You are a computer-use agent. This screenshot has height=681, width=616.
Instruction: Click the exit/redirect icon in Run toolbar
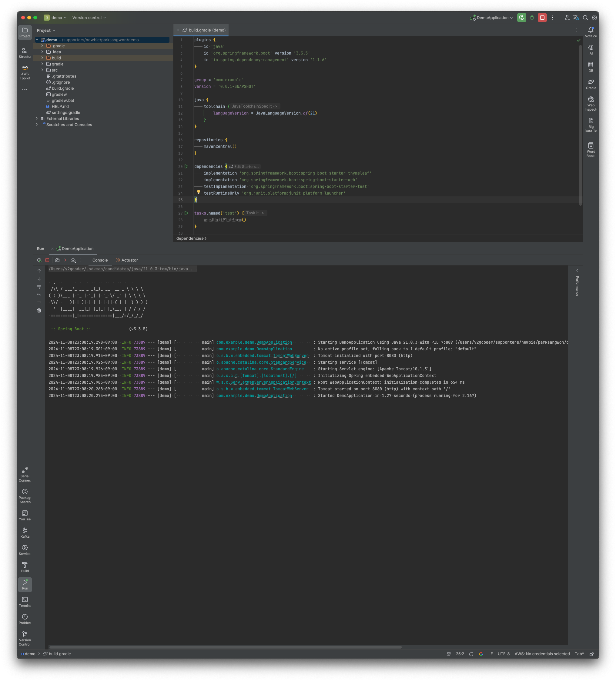pos(65,260)
